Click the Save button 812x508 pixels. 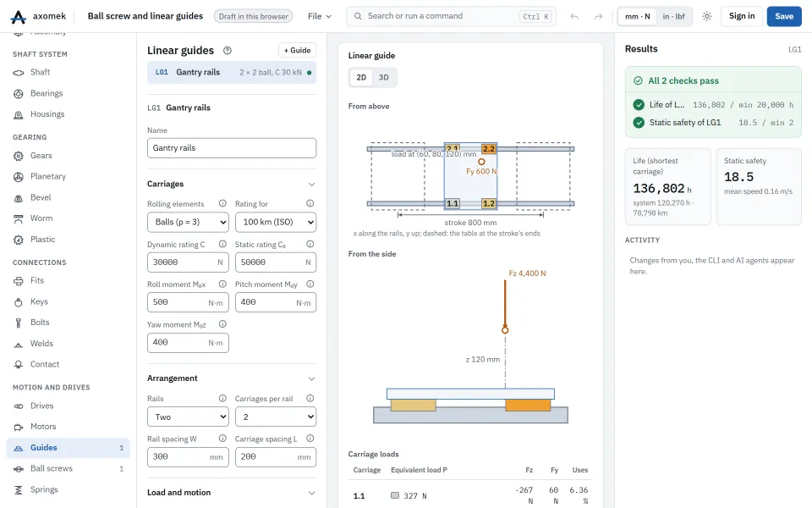(x=784, y=16)
